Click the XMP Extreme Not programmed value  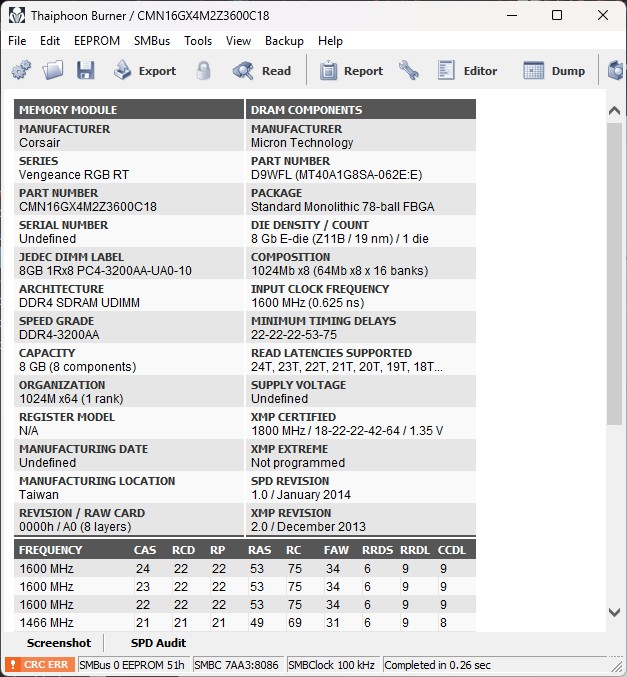298,463
